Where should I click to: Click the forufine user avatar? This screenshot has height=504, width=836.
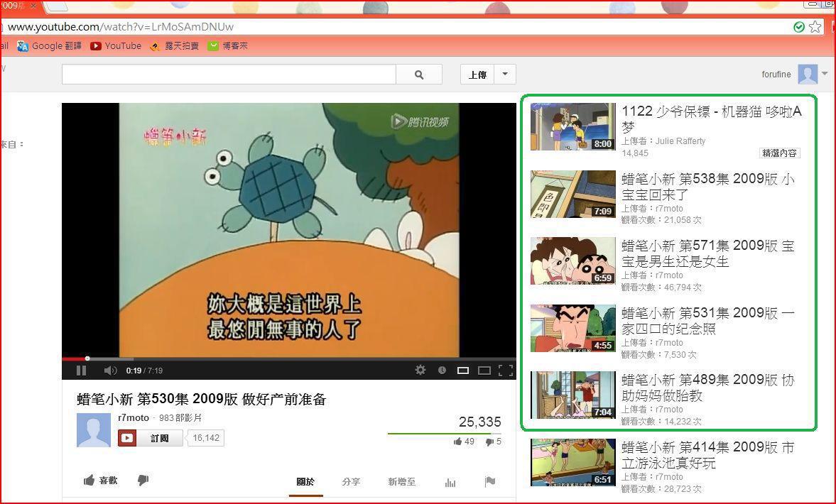click(808, 74)
